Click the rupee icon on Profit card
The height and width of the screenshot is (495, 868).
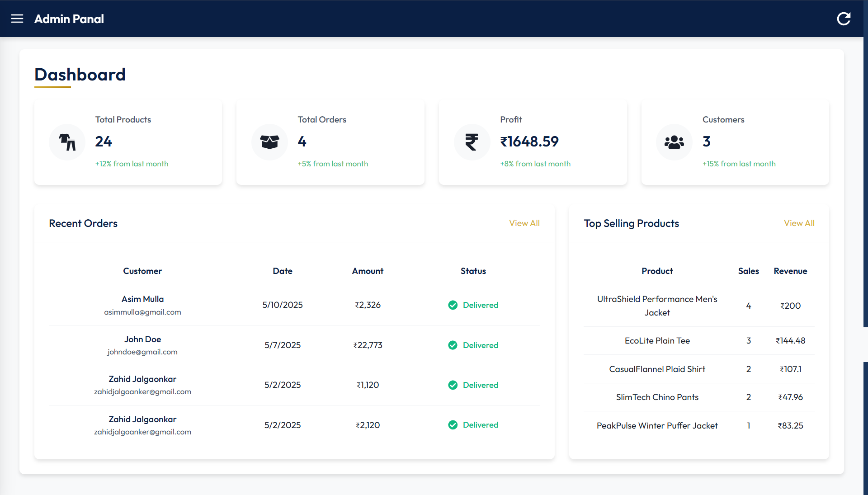coord(472,142)
